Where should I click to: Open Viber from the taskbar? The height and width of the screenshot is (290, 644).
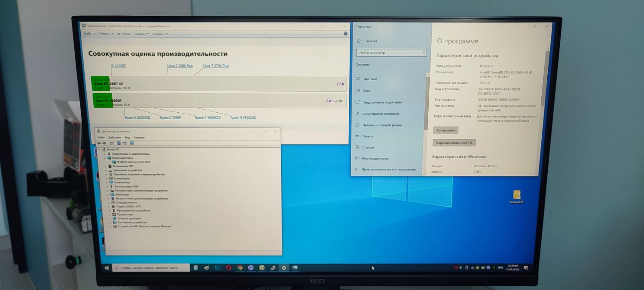coord(251,268)
